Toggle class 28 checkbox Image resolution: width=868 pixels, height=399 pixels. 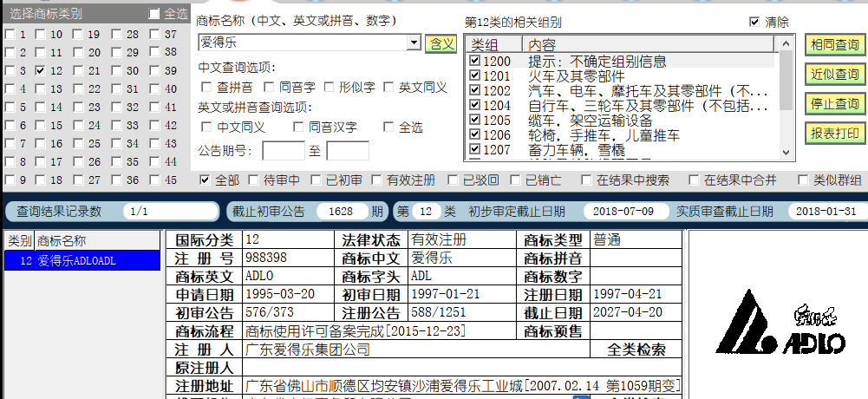116,35
